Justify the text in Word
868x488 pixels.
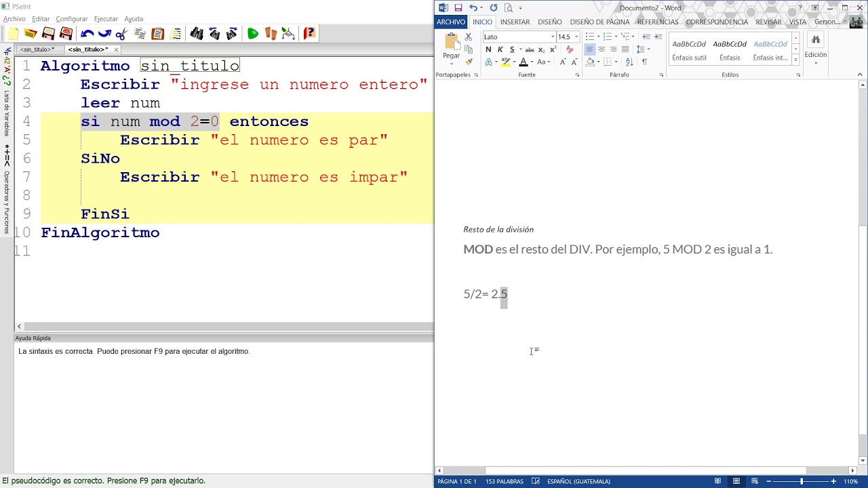pyautogui.click(x=625, y=49)
